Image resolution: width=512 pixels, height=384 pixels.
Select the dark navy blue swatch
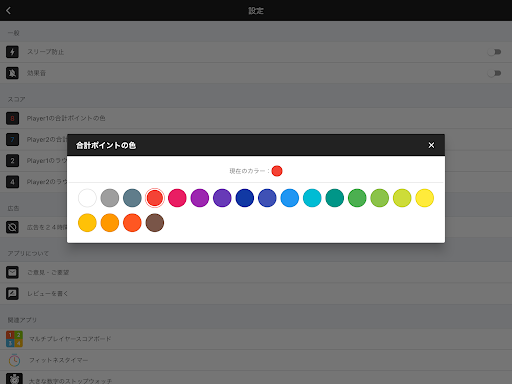tap(245, 198)
